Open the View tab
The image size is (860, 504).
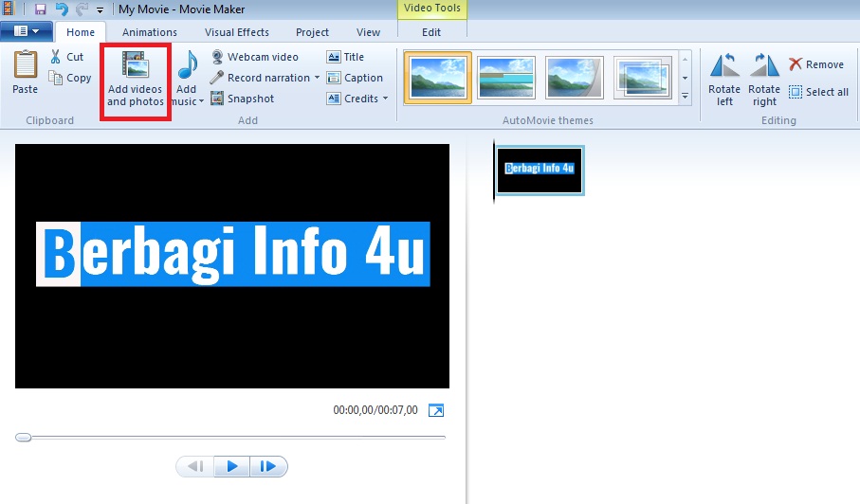(x=368, y=32)
